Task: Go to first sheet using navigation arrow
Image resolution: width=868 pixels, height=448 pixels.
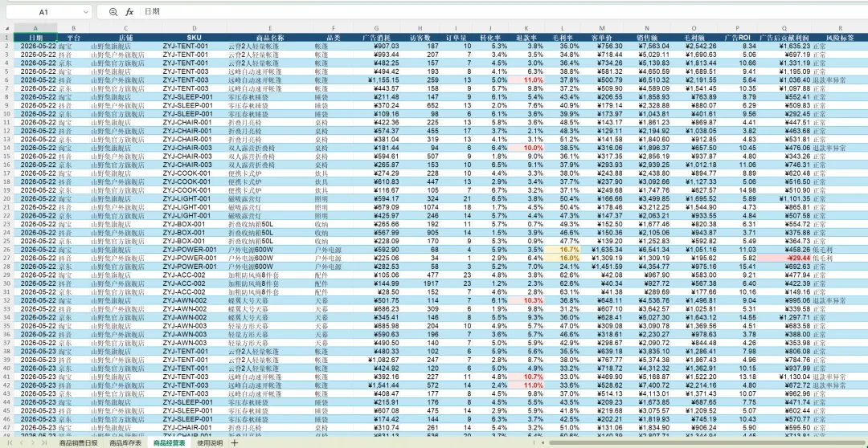Action: [10, 443]
